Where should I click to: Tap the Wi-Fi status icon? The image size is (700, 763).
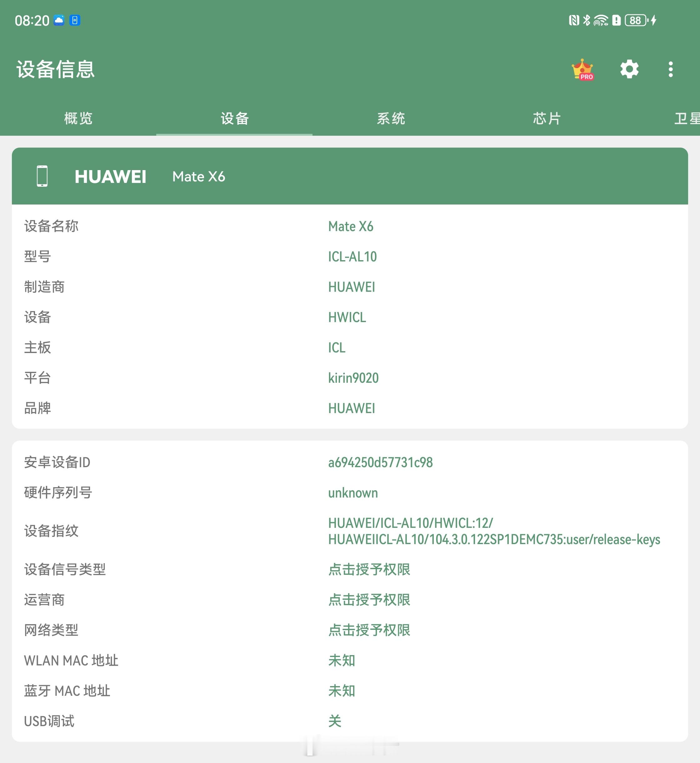pyautogui.click(x=601, y=20)
